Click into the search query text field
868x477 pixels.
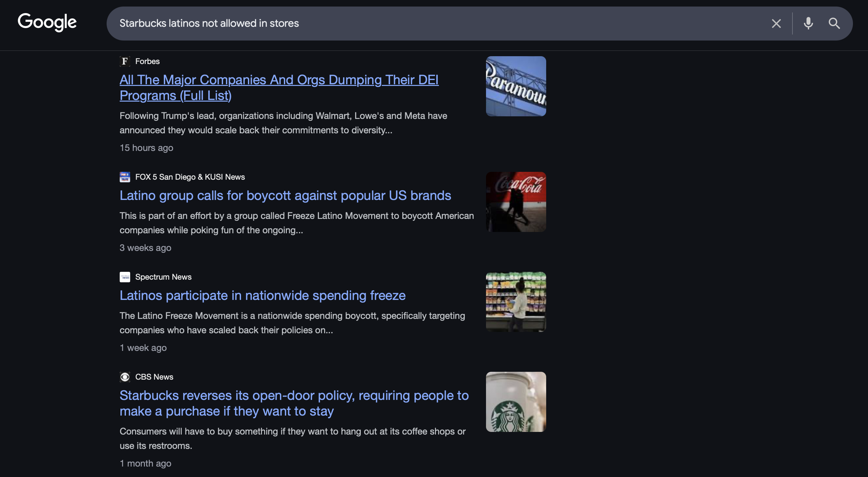pyautogui.click(x=404, y=24)
